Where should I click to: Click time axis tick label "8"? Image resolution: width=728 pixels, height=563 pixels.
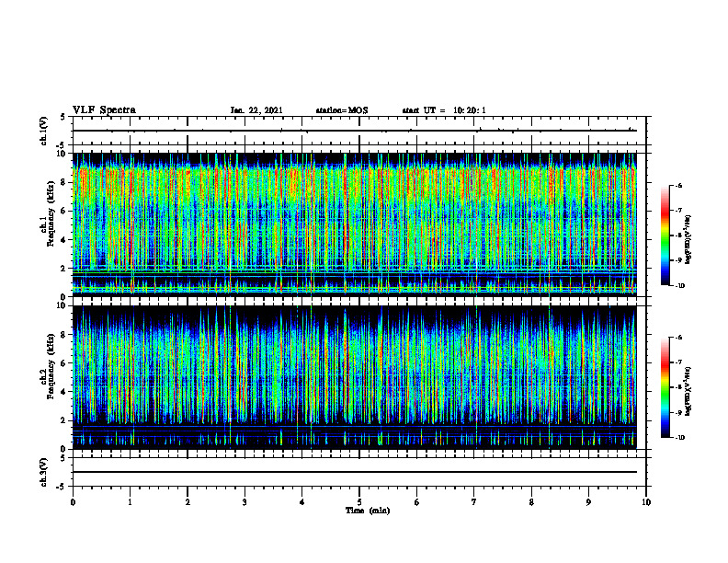(x=531, y=502)
